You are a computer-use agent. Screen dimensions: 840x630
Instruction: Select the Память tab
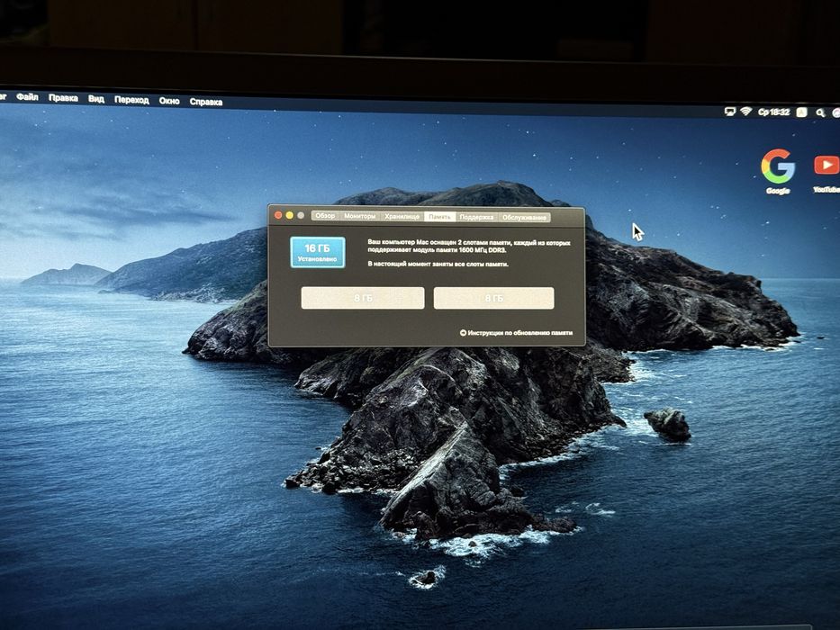440,216
